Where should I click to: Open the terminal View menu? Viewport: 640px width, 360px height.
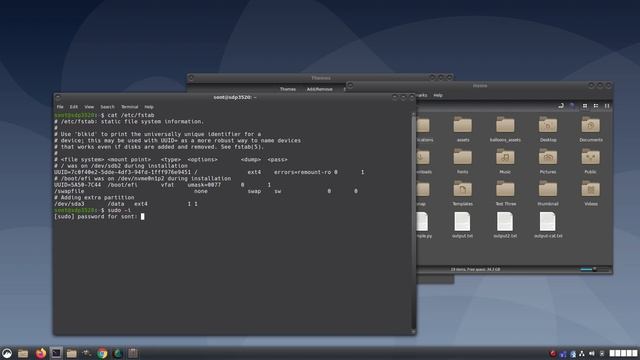pos(89,107)
